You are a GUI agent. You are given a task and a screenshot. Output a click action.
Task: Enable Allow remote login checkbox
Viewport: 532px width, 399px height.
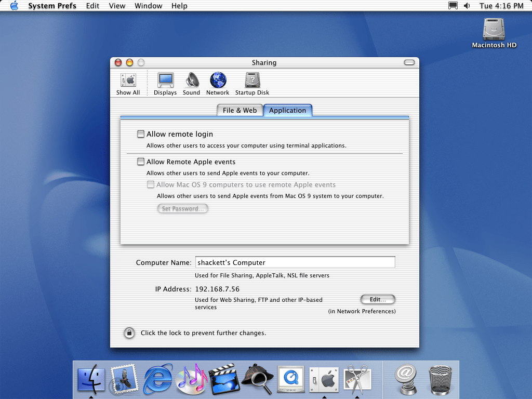point(141,134)
